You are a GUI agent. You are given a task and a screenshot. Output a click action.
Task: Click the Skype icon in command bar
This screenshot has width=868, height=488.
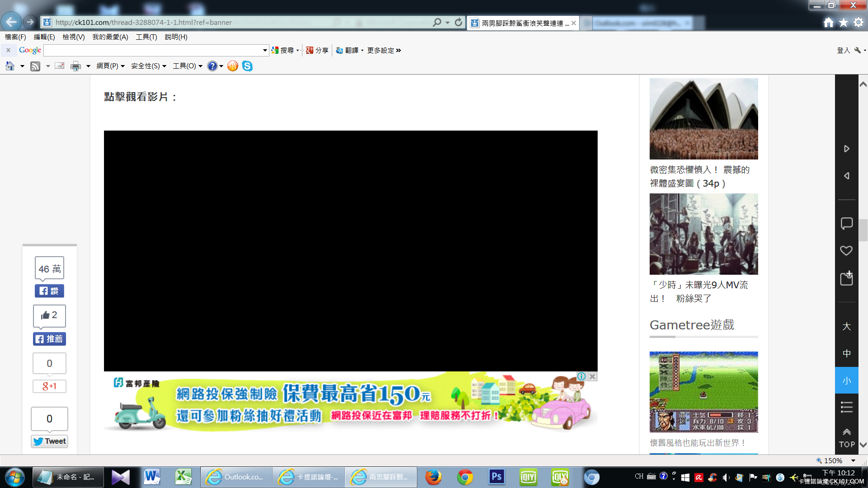(x=247, y=66)
